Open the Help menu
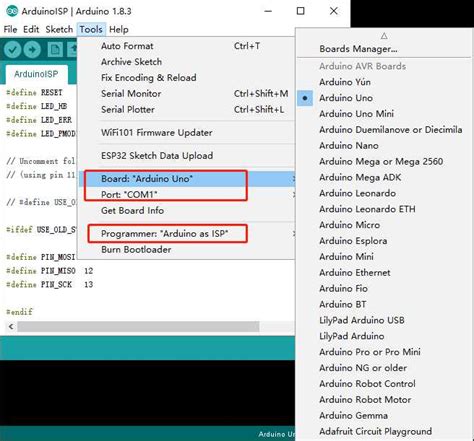This screenshot has width=474, height=441. 119,29
